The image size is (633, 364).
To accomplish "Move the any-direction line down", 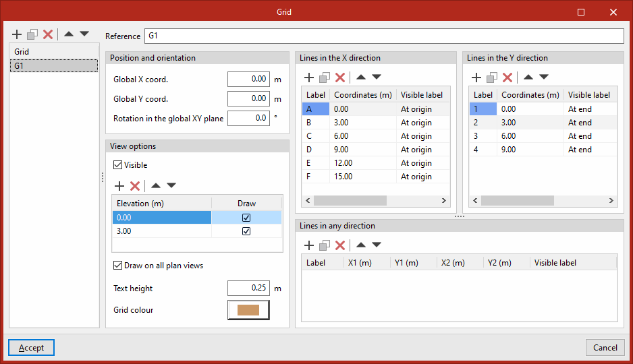I will pyautogui.click(x=377, y=245).
